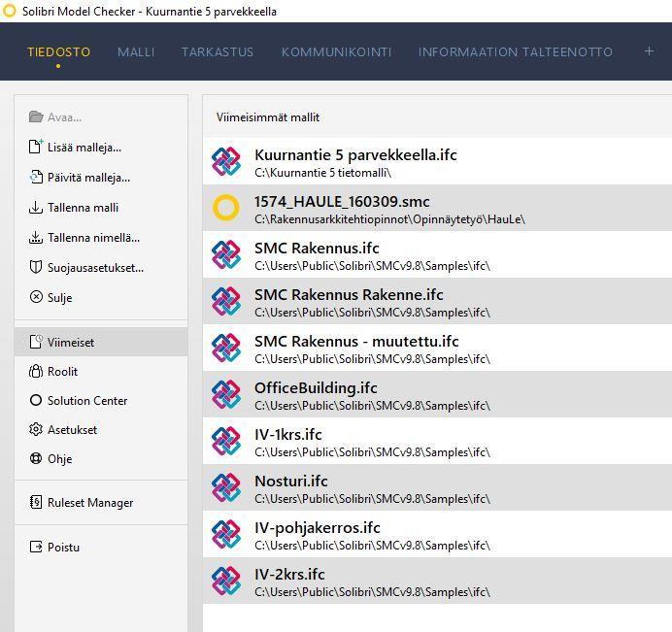The image size is (672, 632).
Task: Switch to the TARKASTUS tab
Action: click(218, 52)
